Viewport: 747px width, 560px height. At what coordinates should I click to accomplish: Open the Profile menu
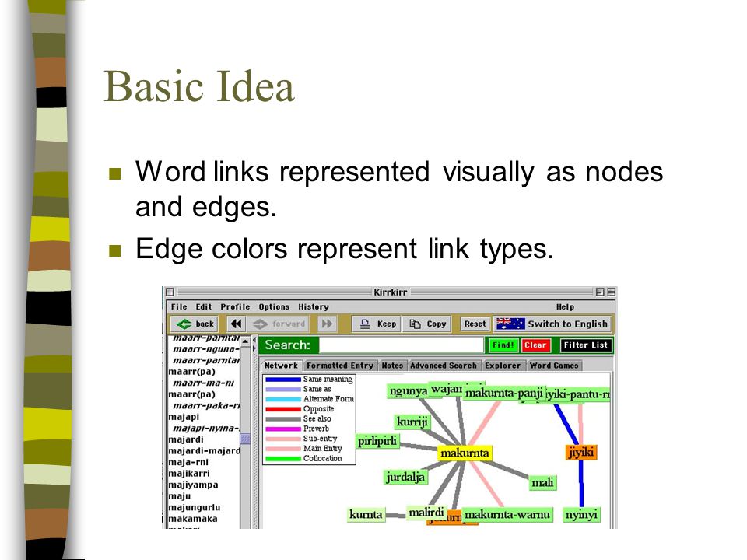(235, 307)
